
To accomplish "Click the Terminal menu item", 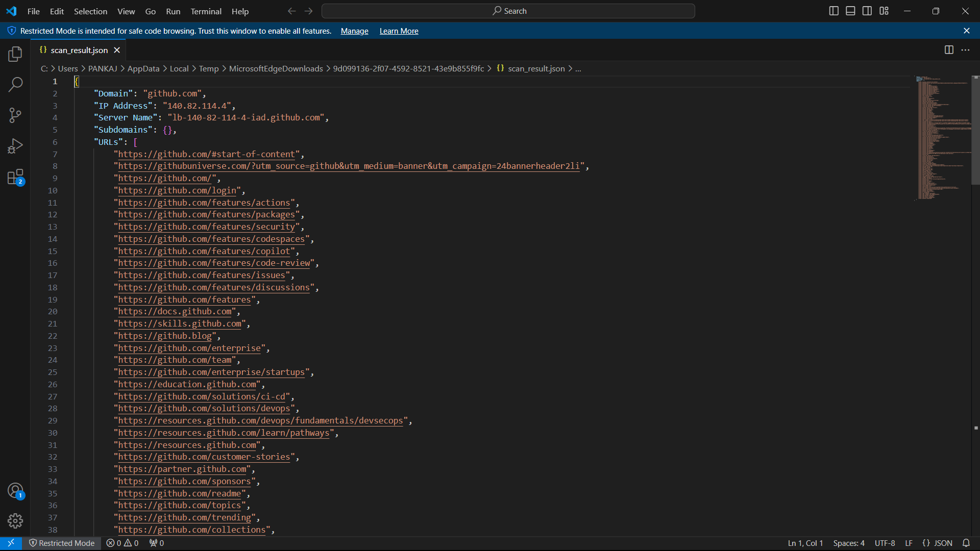I will click(x=206, y=11).
